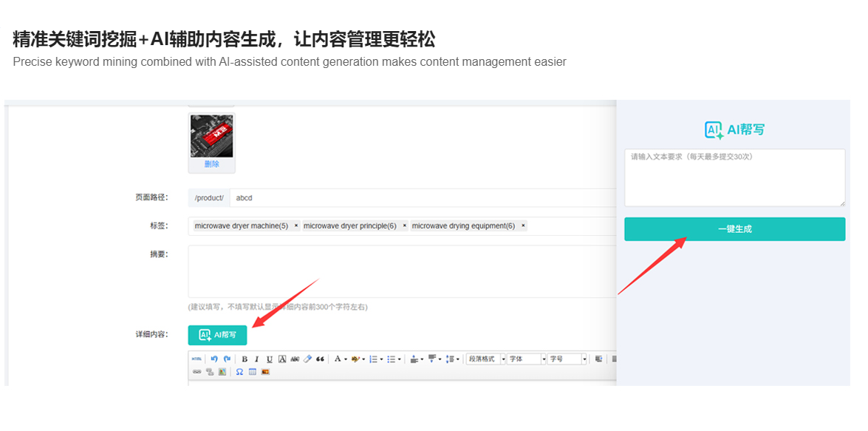
Task: Click the AI text requirement textarea
Action: pos(734,177)
